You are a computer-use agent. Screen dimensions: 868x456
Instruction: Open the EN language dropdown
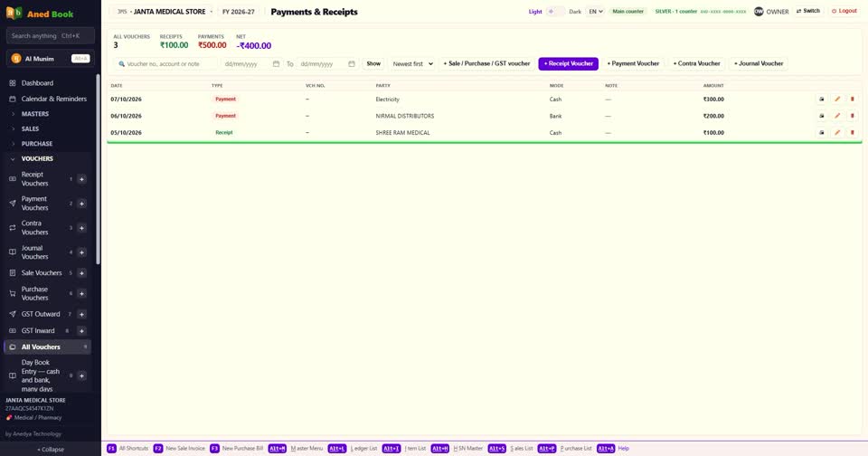pyautogui.click(x=596, y=11)
